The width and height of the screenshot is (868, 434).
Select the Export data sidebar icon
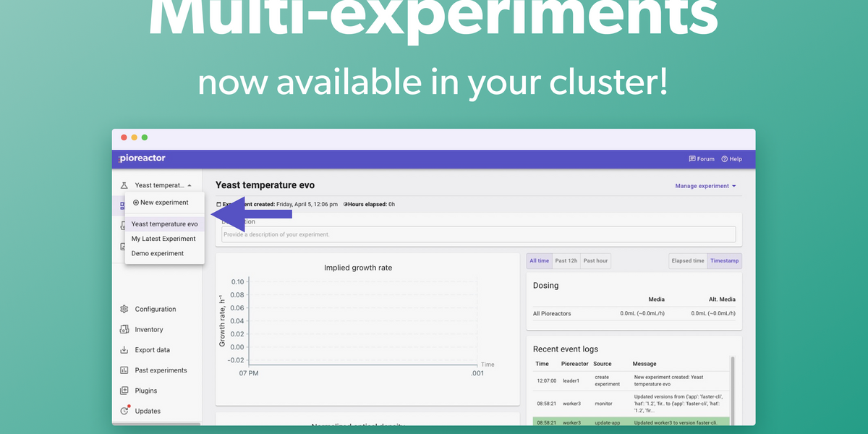point(124,349)
